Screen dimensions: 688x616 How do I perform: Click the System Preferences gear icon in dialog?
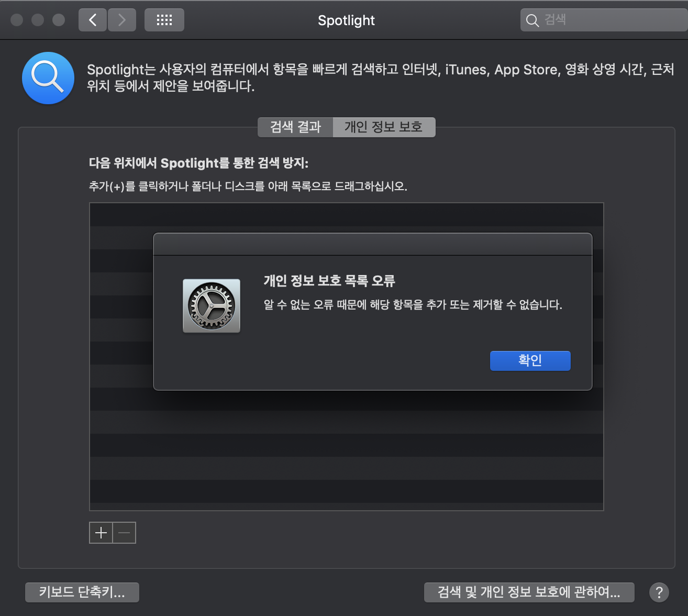point(212,306)
